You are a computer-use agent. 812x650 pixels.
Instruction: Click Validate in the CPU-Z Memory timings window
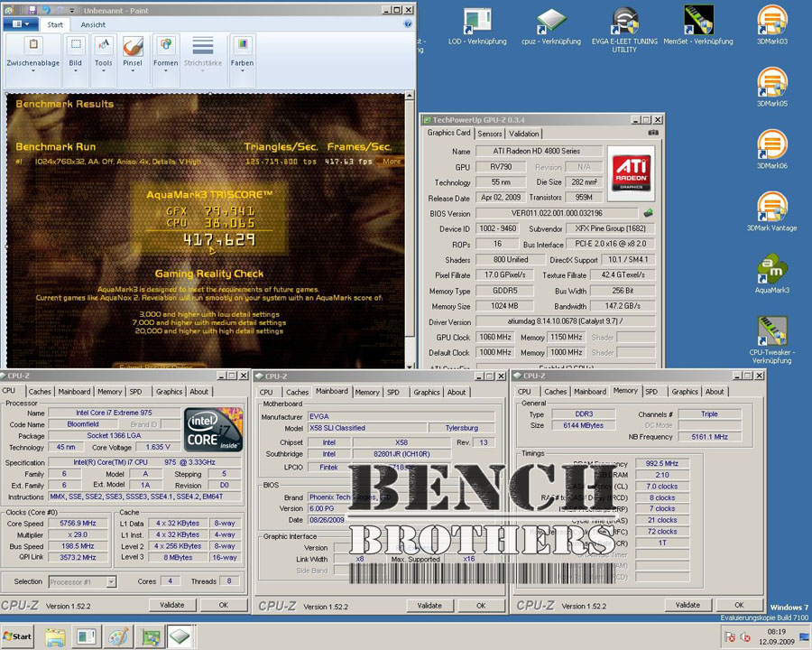(687, 605)
